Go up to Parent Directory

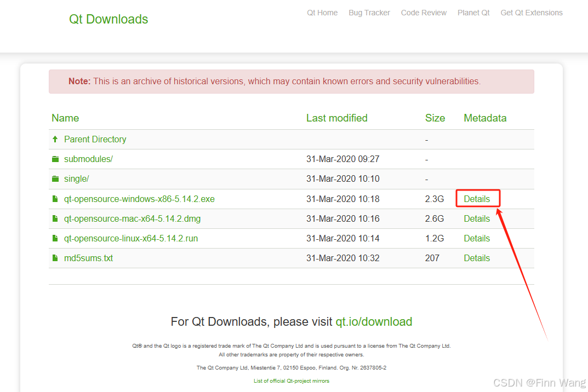coord(95,140)
